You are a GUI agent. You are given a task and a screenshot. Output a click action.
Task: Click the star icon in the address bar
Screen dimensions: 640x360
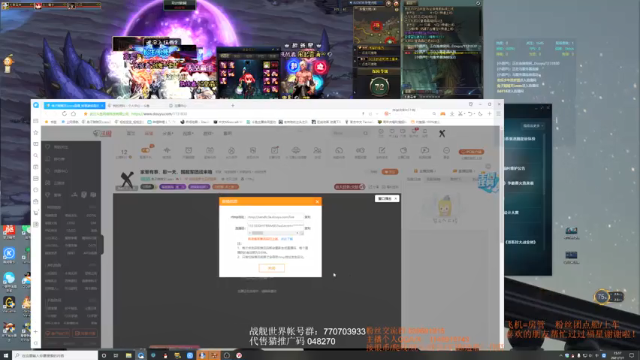[x=85, y=114]
